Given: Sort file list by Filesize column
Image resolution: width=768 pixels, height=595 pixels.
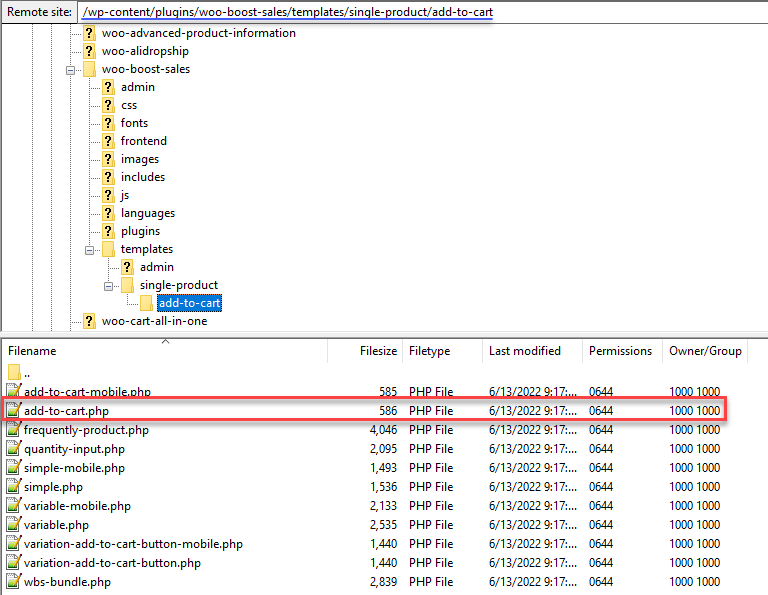Looking at the screenshot, I should coord(378,351).
